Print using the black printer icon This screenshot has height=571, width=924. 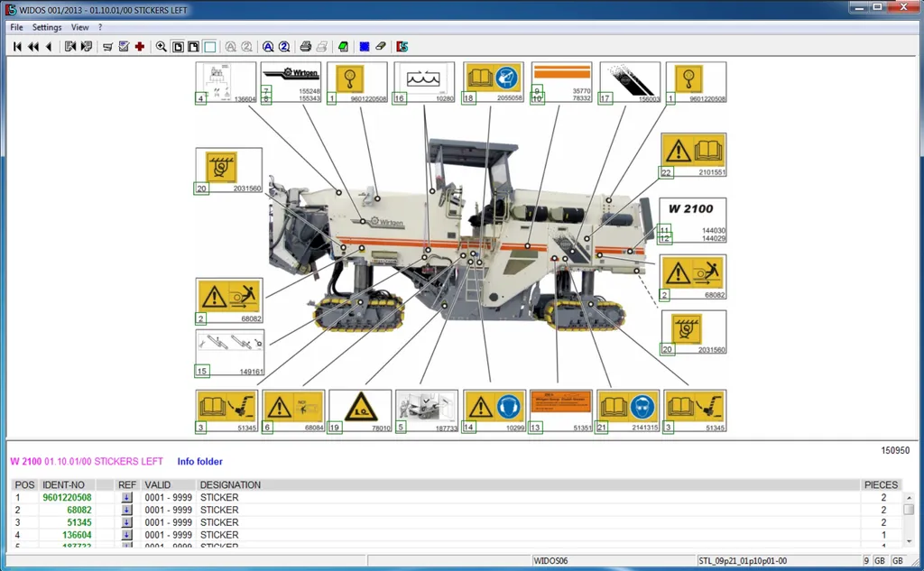click(x=305, y=47)
